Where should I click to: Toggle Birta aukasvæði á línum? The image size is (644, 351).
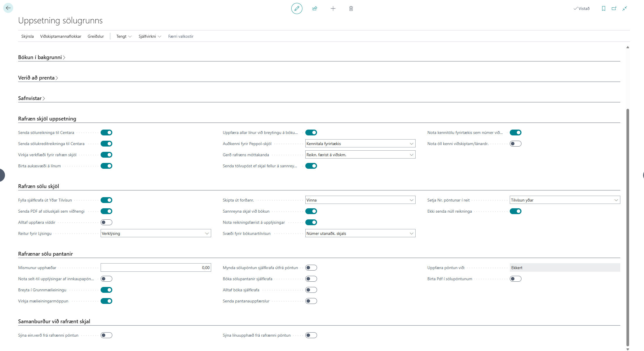pos(106,166)
